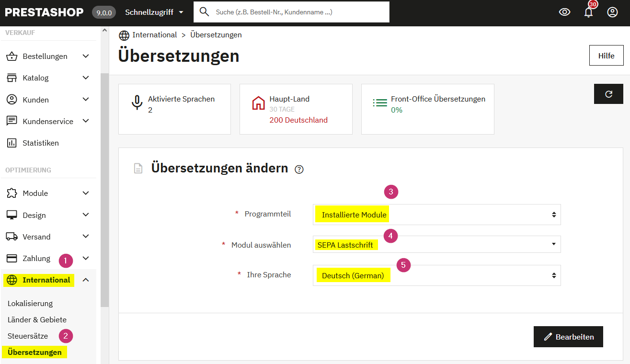The image size is (630, 364).
Task: Open the user profile icon
Action: [x=612, y=12]
